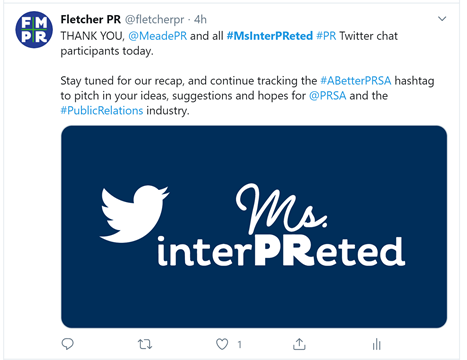The image size is (467, 360).
Task: Open the @fletcherpr handle link
Action: pos(154,20)
